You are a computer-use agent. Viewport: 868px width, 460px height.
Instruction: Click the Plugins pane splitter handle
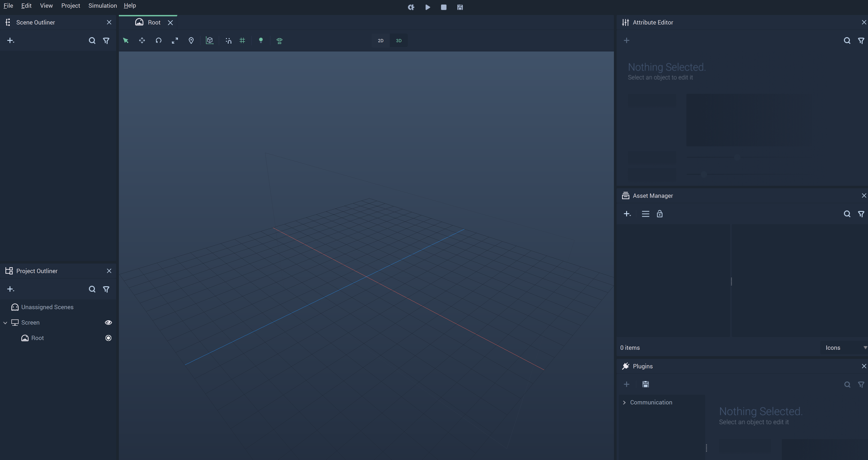(706, 448)
